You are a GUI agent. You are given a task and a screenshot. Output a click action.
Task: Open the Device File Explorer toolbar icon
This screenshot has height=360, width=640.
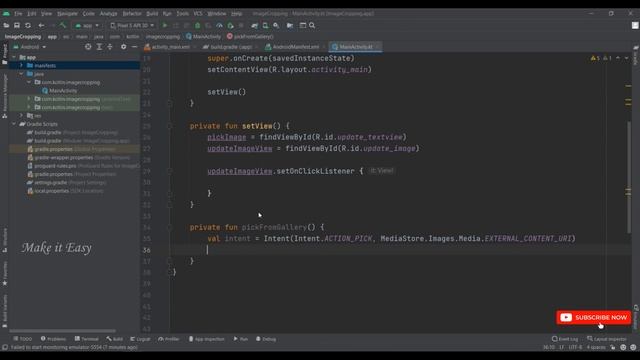click(290, 25)
